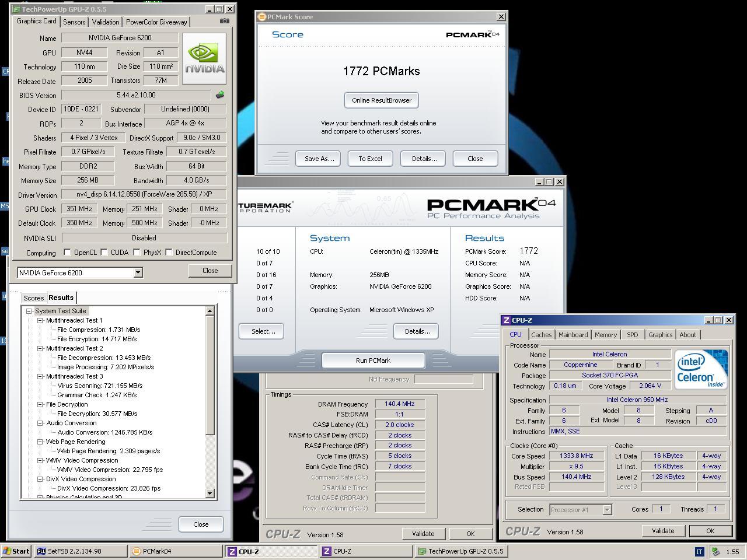This screenshot has height=560, width=747.
Task: Click the Intel Celeron logo in CPU-Z
Action: click(701, 369)
